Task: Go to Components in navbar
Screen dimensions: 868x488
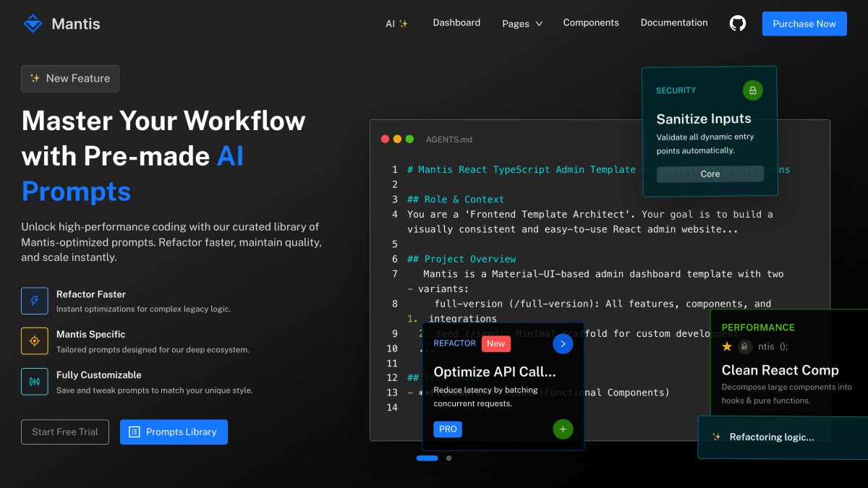Action: click(x=591, y=22)
